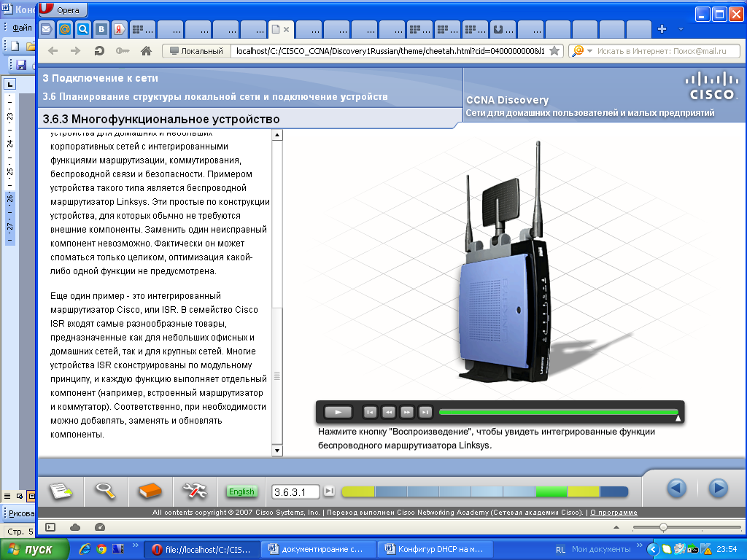Launch Chrome from quick launch
Image resolution: width=747 pixels, height=560 pixels.
click(101, 549)
